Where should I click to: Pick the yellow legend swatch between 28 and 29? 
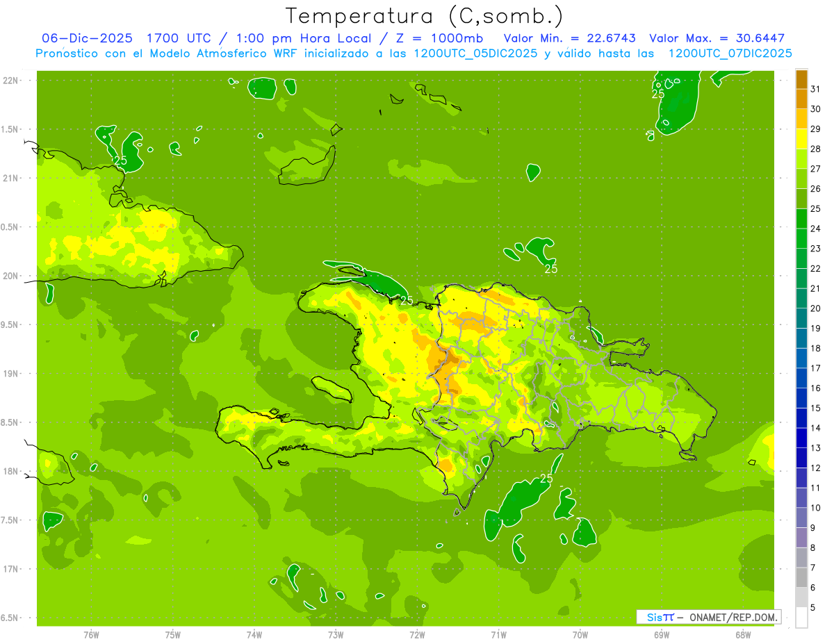801,139
